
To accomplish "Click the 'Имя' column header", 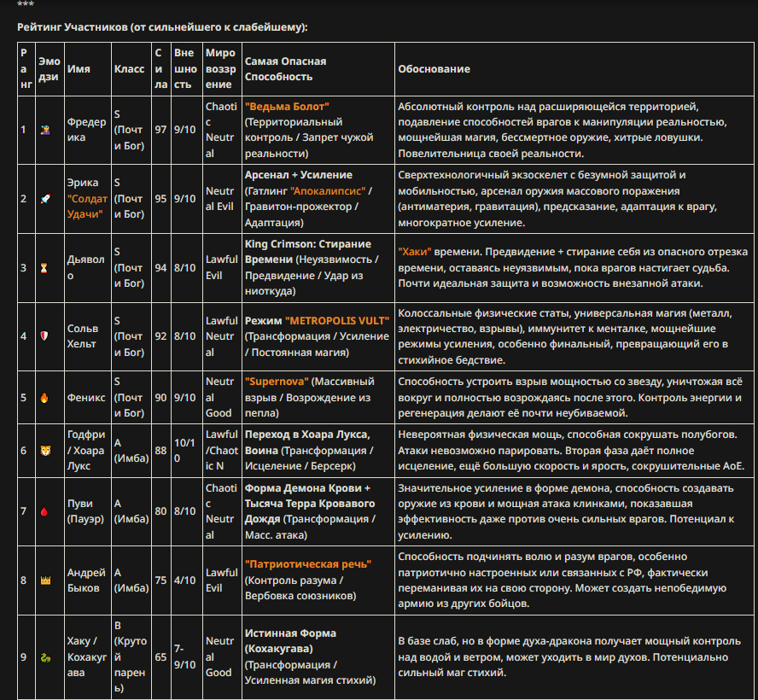I will (x=79, y=68).
